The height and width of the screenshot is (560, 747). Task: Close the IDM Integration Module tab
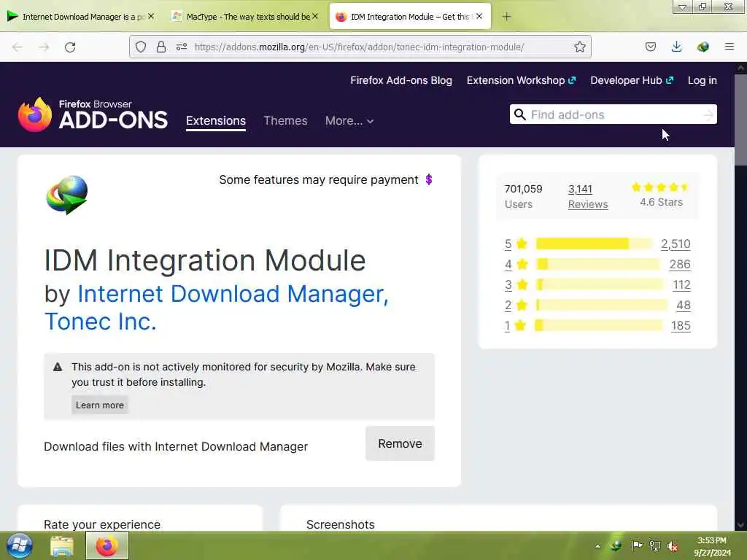click(479, 16)
